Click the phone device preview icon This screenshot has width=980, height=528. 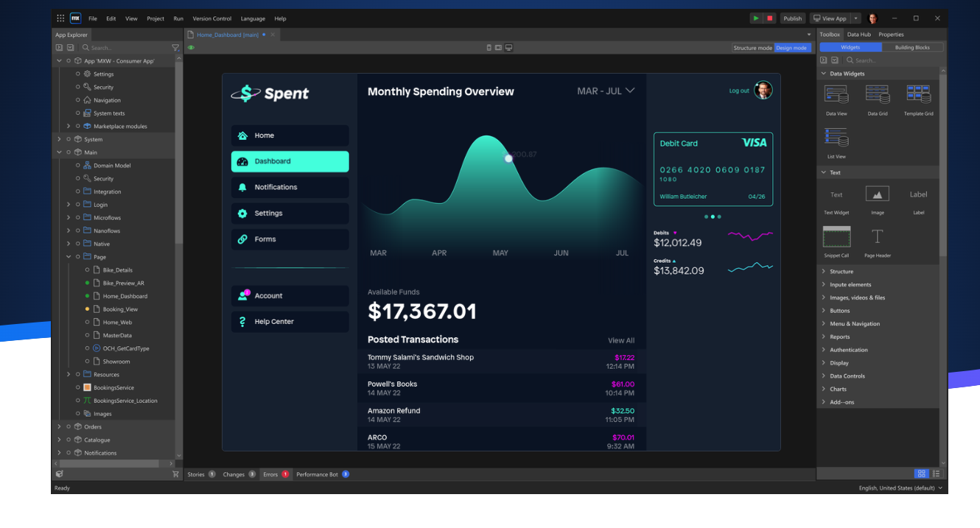click(489, 48)
